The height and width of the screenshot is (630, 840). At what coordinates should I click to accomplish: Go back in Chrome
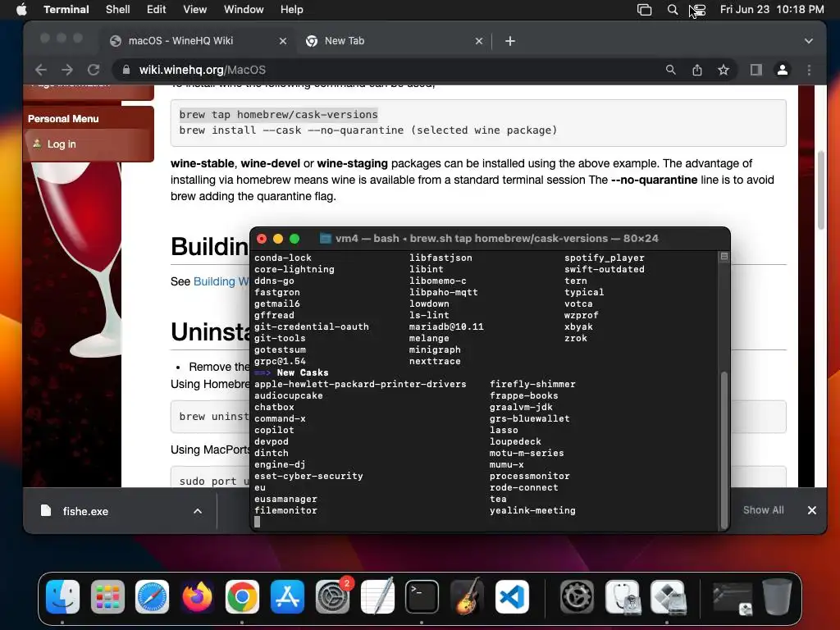coord(41,71)
